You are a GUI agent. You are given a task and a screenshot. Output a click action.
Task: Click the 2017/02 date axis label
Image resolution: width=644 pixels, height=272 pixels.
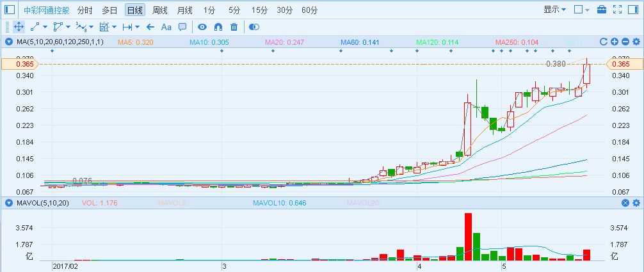pyautogui.click(x=65, y=266)
